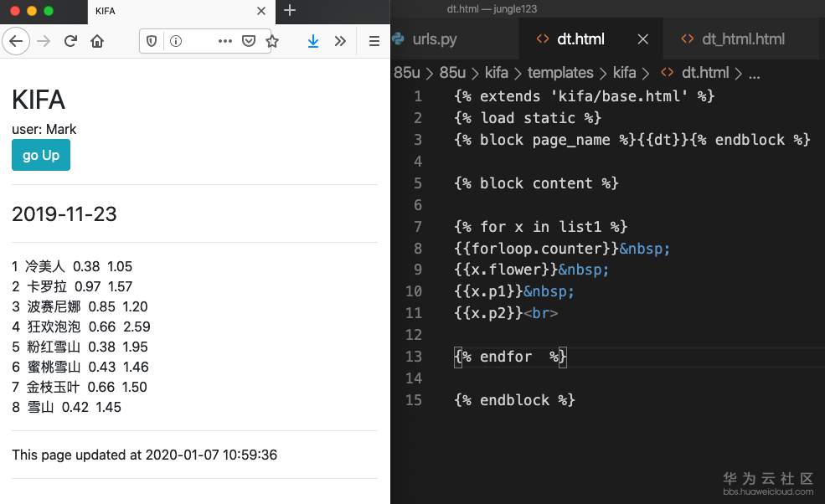The image size is (825, 504).
Task: Click row '4 狂欢泡泡 0.66 2.59'
Action: click(x=81, y=327)
